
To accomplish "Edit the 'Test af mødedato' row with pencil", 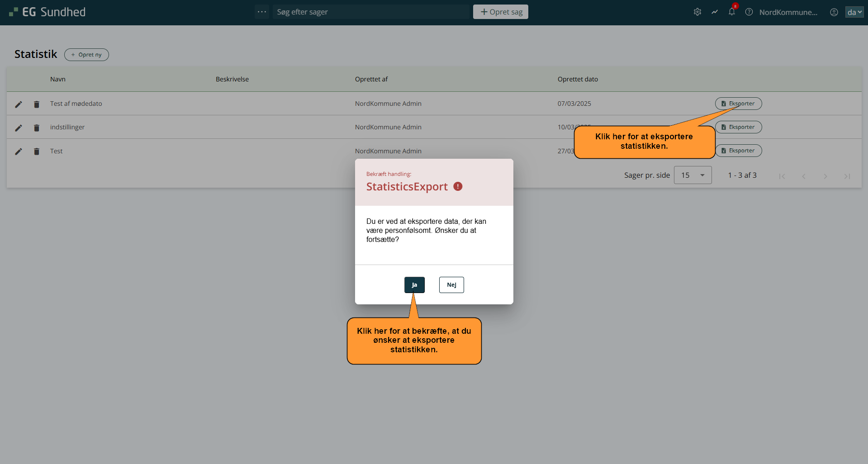I will point(19,104).
